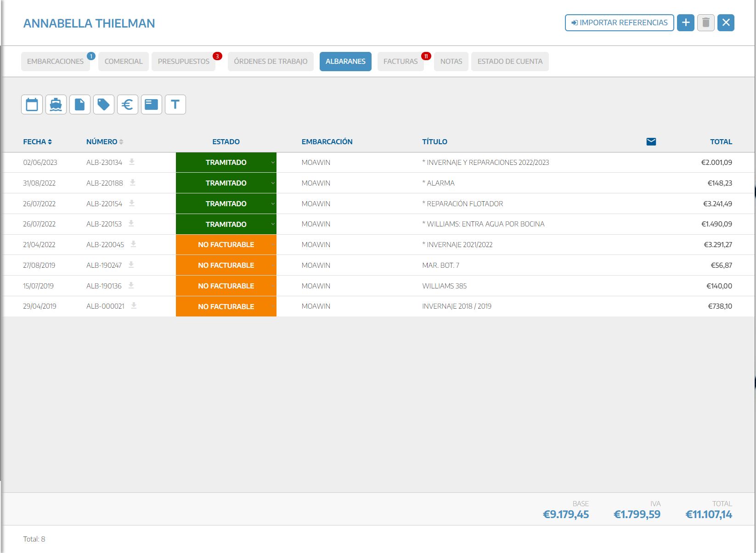Click the trash delete icon
756x553 pixels.
[705, 23]
